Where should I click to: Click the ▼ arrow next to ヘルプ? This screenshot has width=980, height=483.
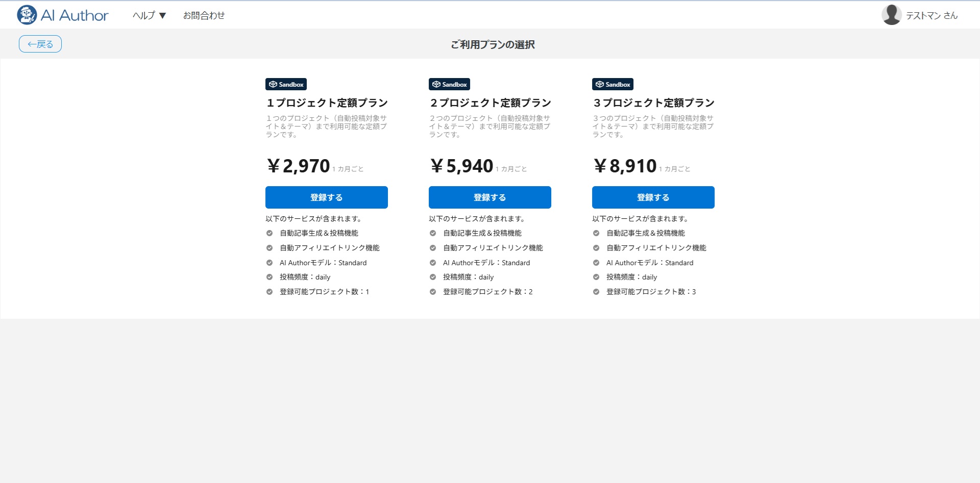pyautogui.click(x=163, y=15)
